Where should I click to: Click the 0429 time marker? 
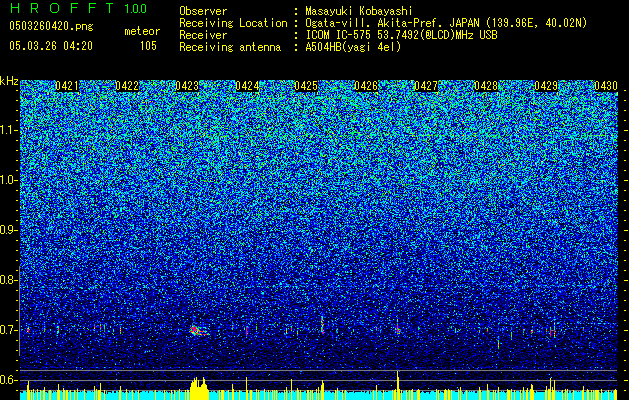point(546,86)
